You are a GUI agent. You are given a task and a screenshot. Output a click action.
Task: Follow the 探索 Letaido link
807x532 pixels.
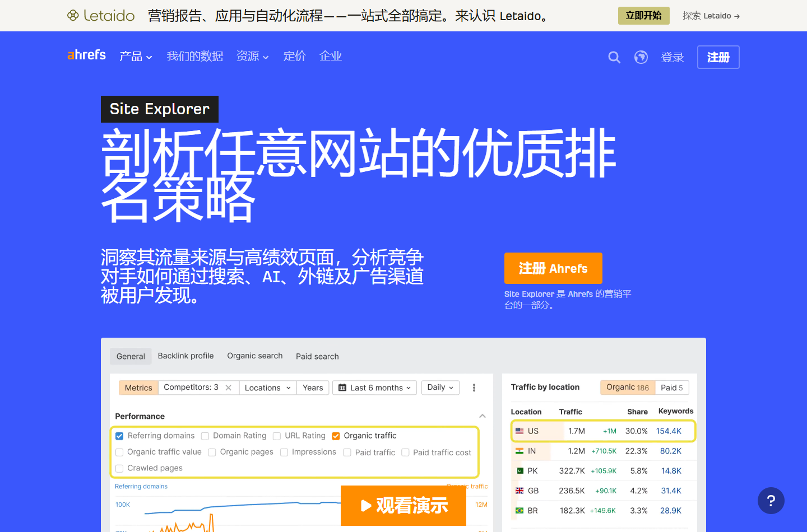pos(711,16)
